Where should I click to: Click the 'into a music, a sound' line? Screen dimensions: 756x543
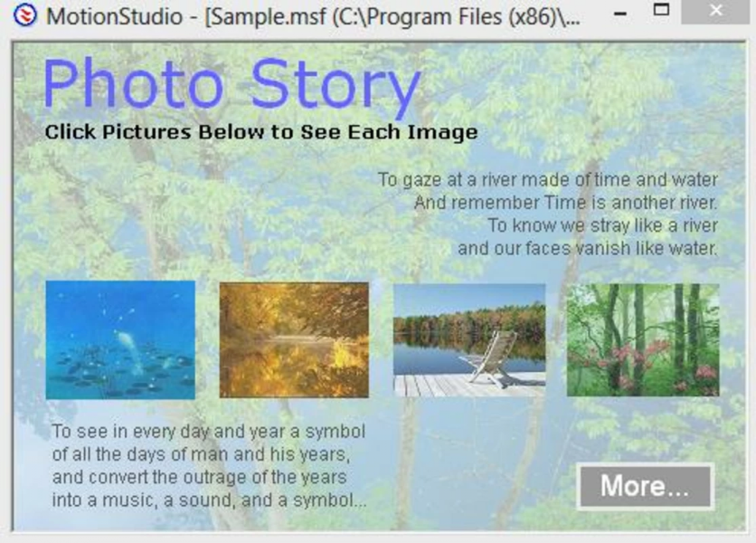(209, 500)
